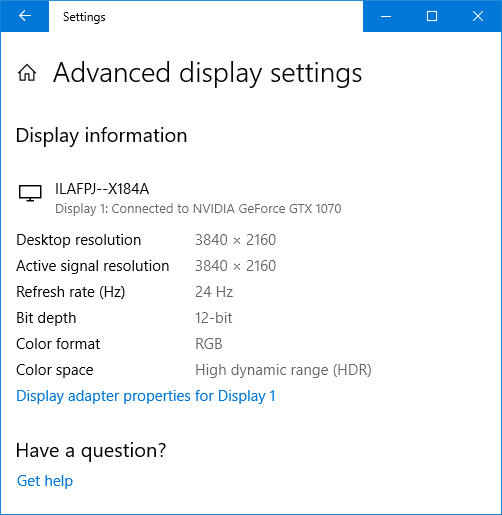The image size is (502, 515).
Task: Click the Settings title in the title bar
Action: click(x=84, y=17)
